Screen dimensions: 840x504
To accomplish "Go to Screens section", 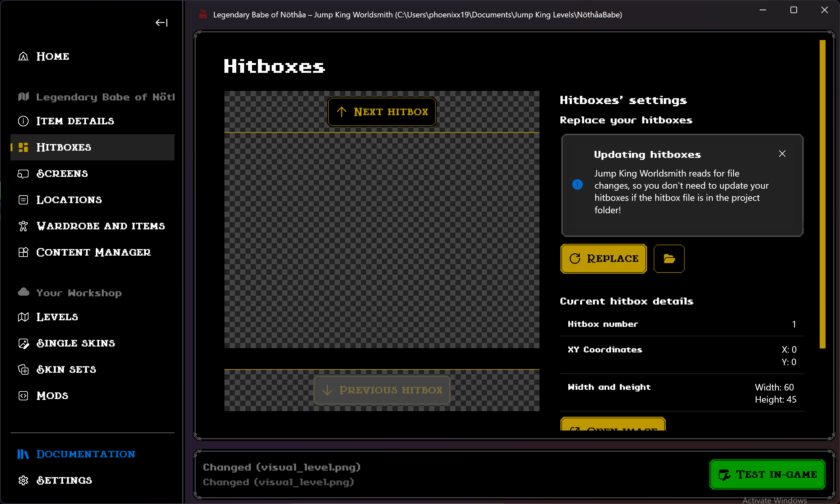I will 92,174.
